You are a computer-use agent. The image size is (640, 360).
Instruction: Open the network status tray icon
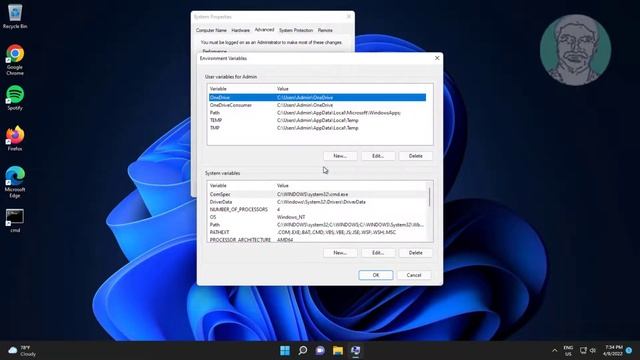pyautogui.click(x=583, y=351)
